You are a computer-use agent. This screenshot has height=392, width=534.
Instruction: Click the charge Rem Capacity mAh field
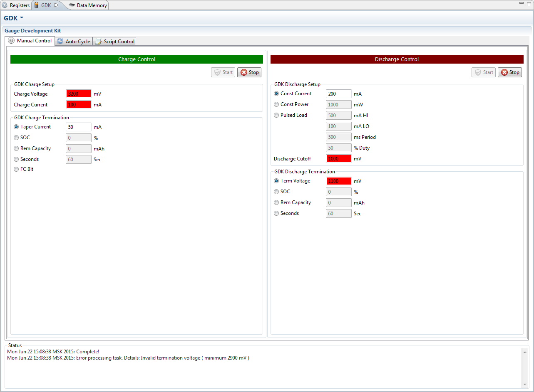click(x=79, y=149)
